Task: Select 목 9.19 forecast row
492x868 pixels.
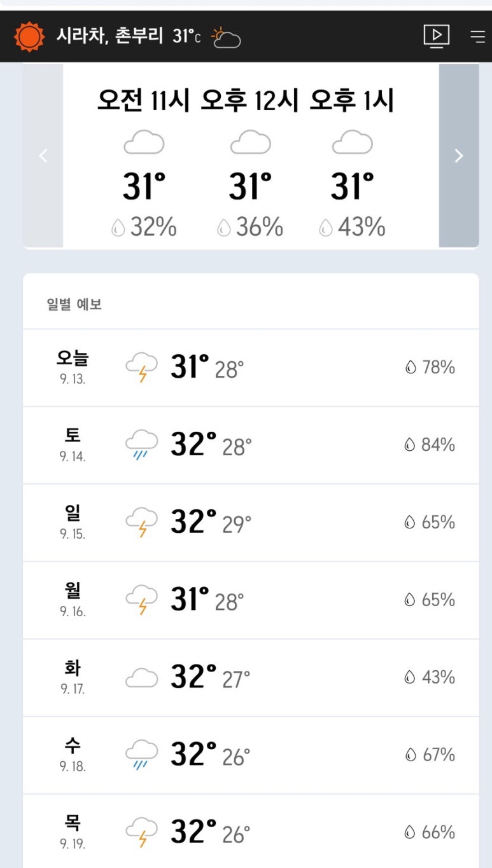Action: pos(251,831)
